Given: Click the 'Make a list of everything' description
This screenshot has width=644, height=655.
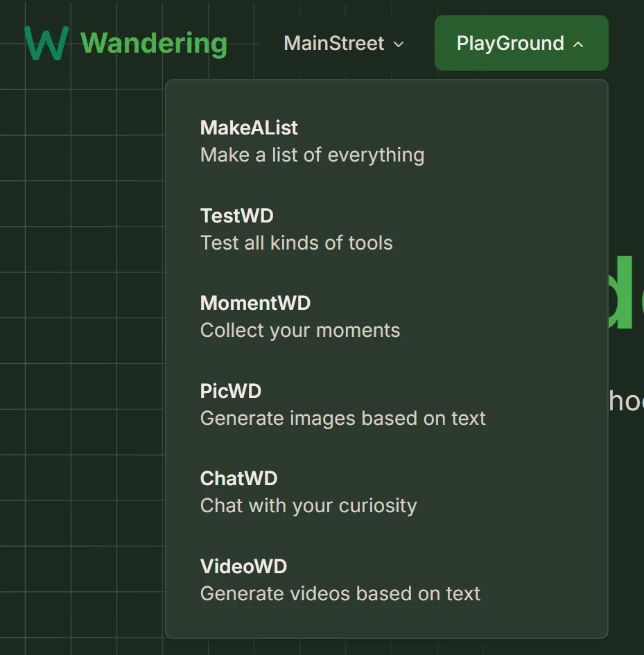Looking at the screenshot, I should [x=312, y=155].
